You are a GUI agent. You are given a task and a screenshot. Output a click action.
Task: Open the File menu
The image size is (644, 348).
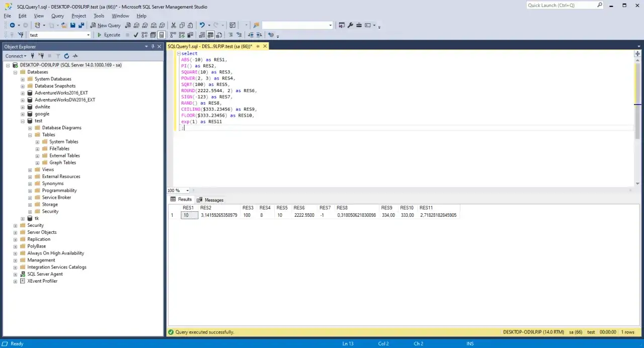click(8, 16)
